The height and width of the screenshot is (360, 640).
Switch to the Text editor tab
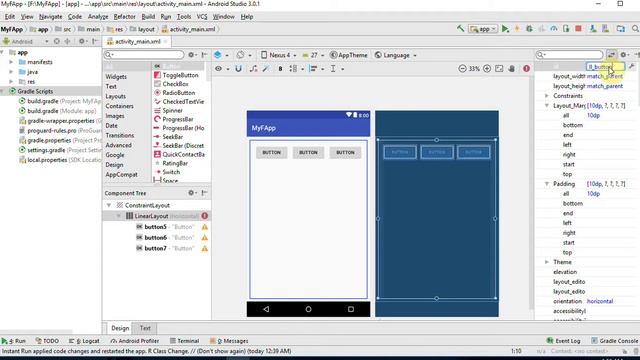(x=145, y=328)
